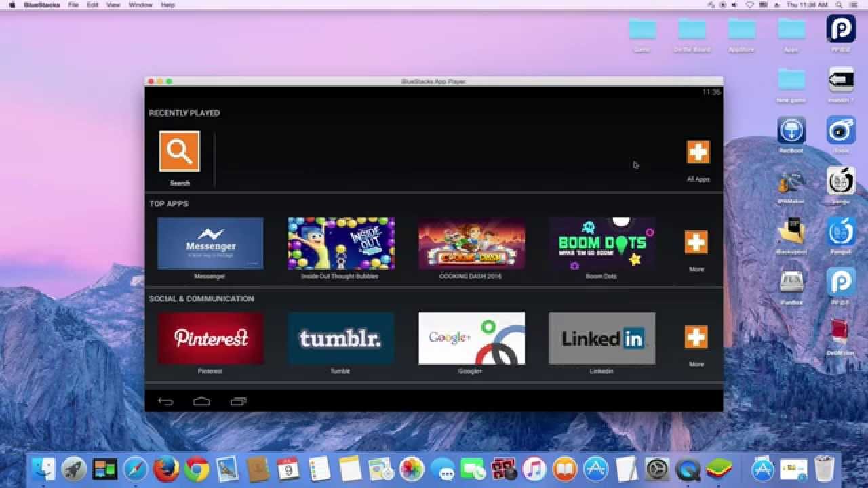Open All Apps plus icon
Image resolution: width=868 pixels, height=488 pixels.
698,152
